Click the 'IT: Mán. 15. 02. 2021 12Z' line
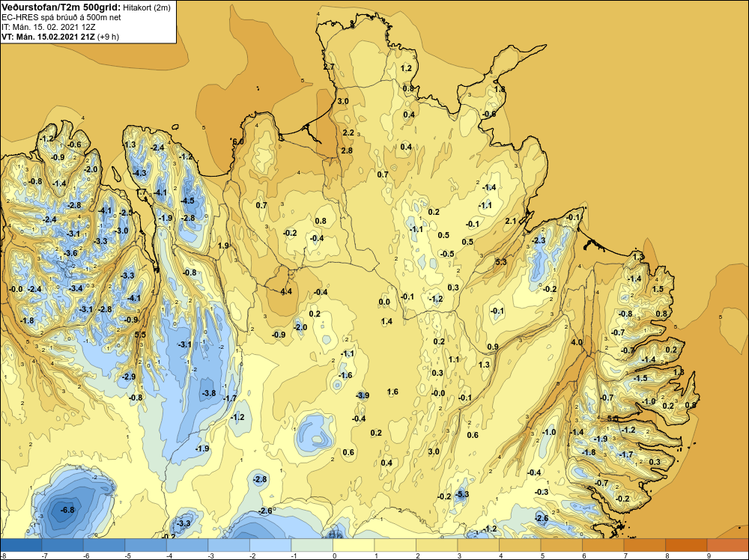Viewport: 749px width, 560px height. point(48,27)
